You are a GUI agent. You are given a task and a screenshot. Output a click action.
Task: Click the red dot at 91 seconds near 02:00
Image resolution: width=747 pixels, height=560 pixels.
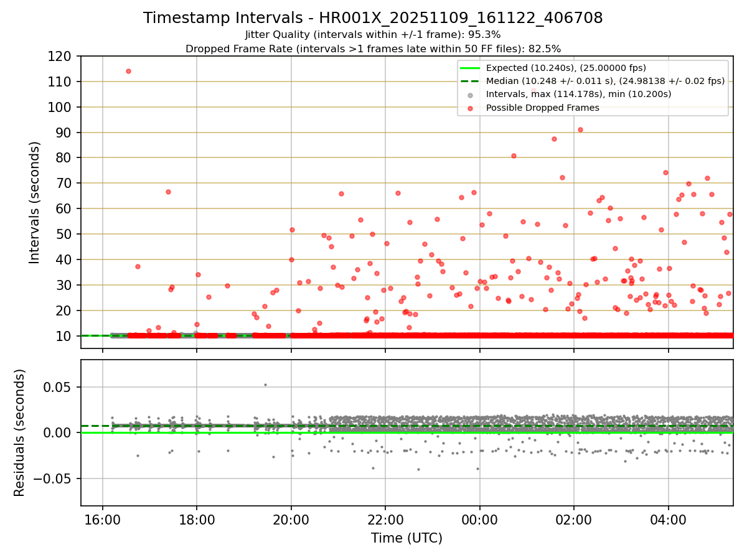pyautogui.click(x=580, y=129)
